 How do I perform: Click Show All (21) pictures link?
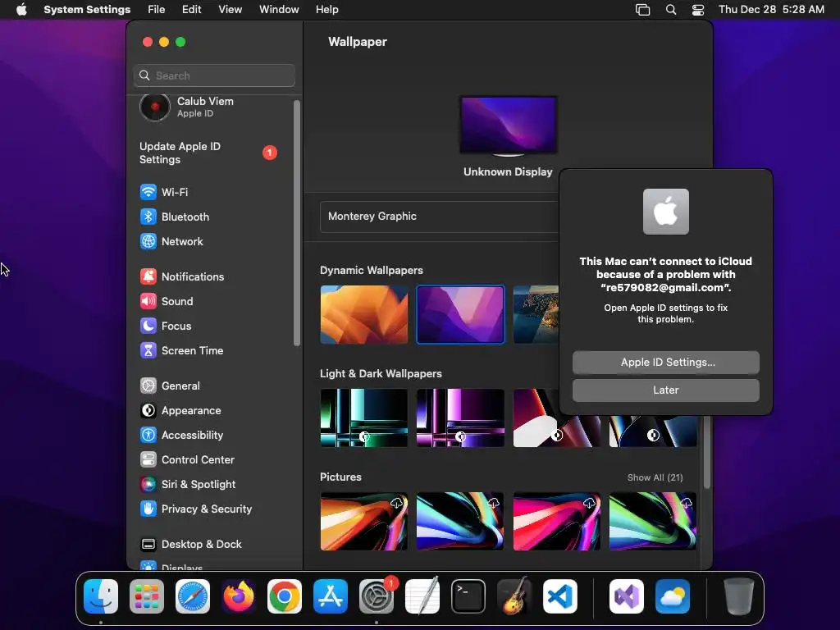click(x=655, y=477)
